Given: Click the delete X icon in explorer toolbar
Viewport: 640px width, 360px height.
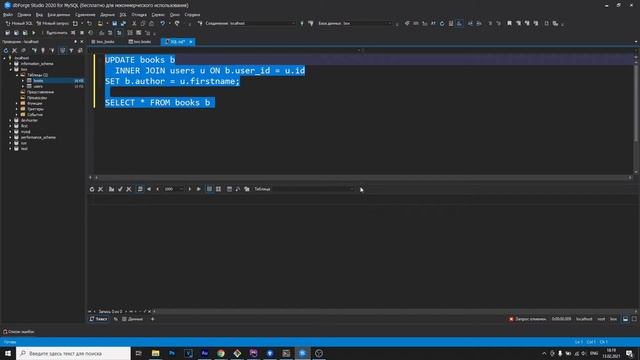Looking at the screenshot, I should (15, 50).
